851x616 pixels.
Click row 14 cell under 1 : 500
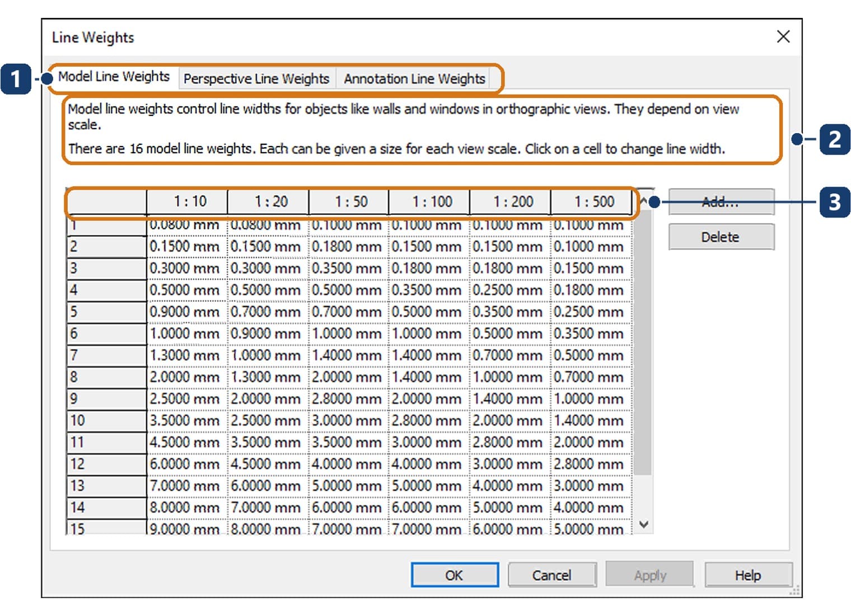tap(592, 508)
